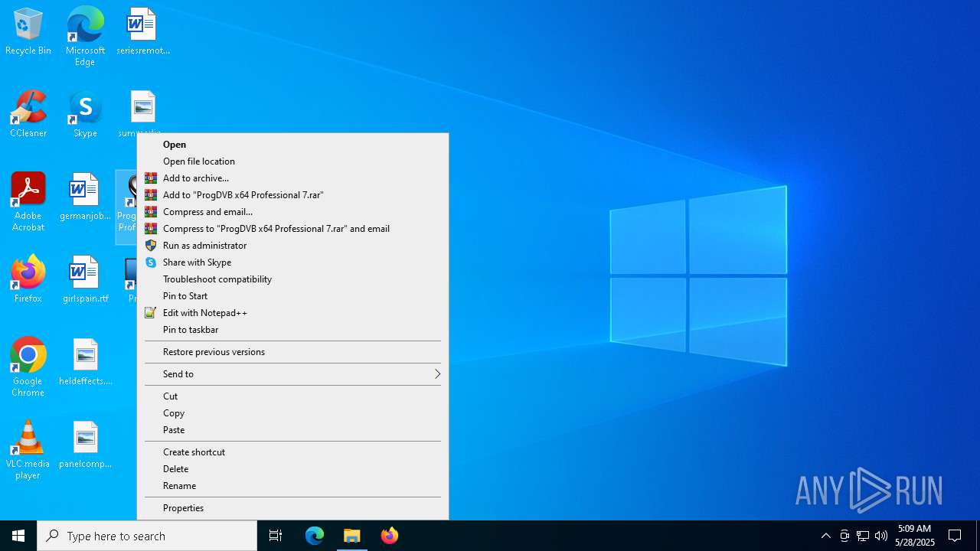Expand the Send to submenu
Viewport: 980px width, 551px height.
pos(292,374)
